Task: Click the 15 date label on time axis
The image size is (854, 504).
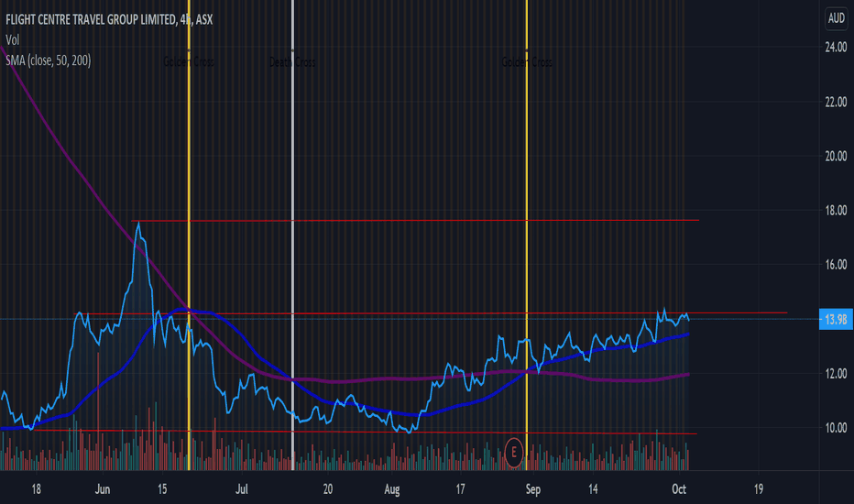Action: point(162,489)
